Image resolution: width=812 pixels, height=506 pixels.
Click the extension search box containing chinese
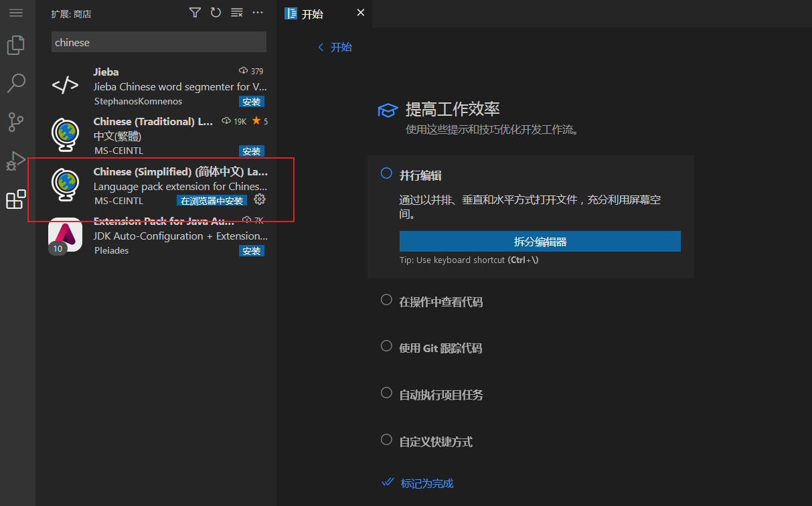159,42
